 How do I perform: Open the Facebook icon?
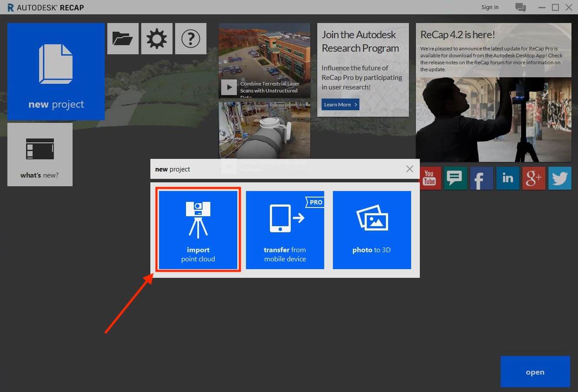pyautogui.click(x=482, y=178)
